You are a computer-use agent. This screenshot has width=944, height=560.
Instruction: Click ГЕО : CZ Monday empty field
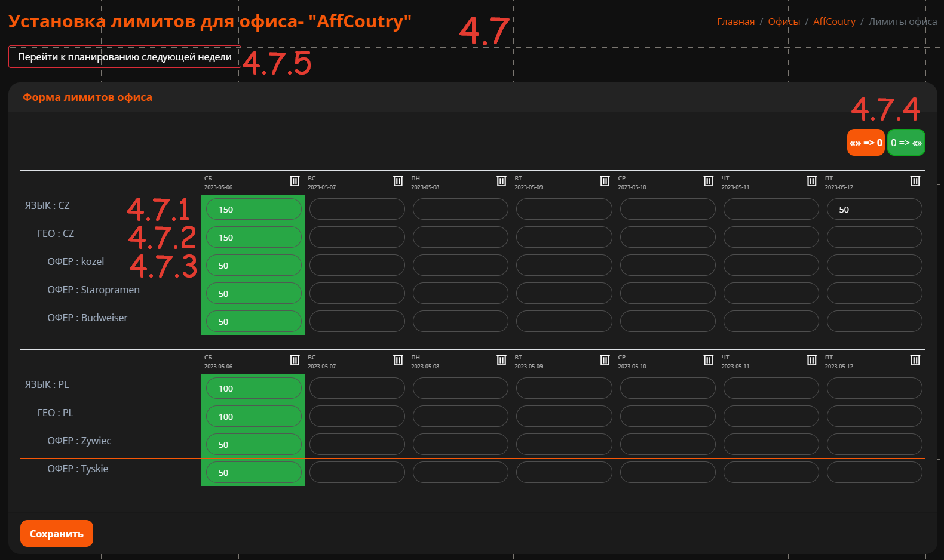461,237
